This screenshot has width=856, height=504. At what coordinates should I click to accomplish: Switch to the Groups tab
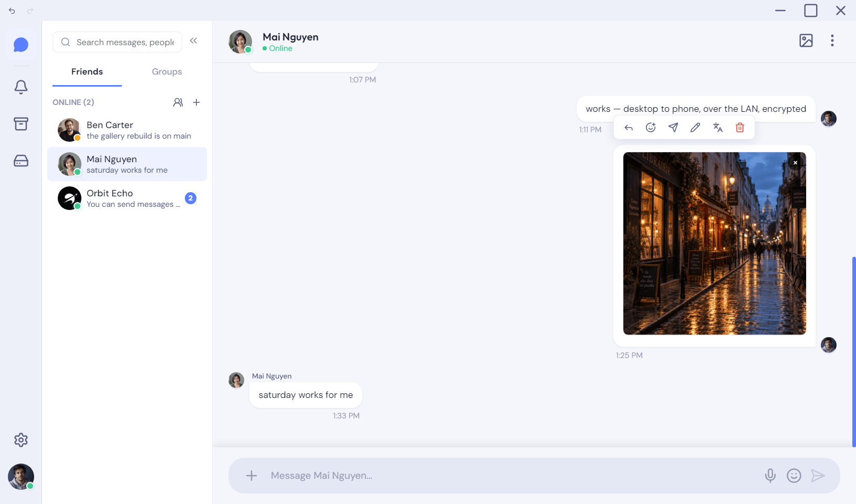(167, 72)
